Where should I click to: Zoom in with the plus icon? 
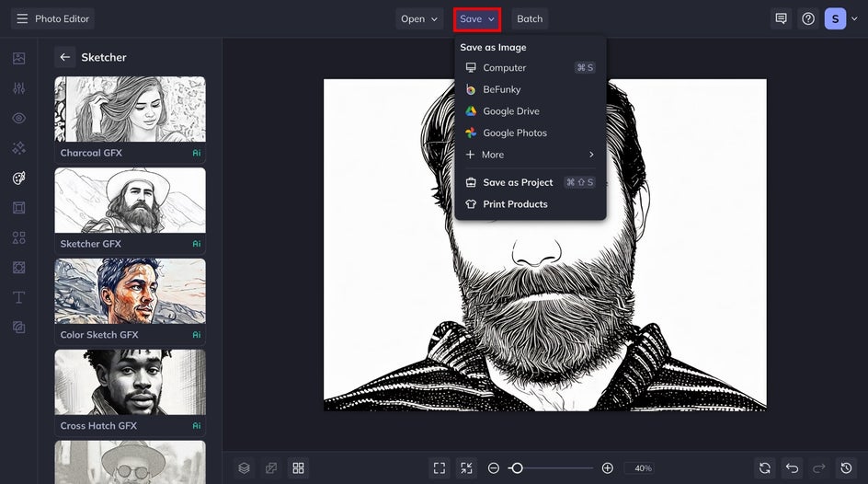pos(607,468)
